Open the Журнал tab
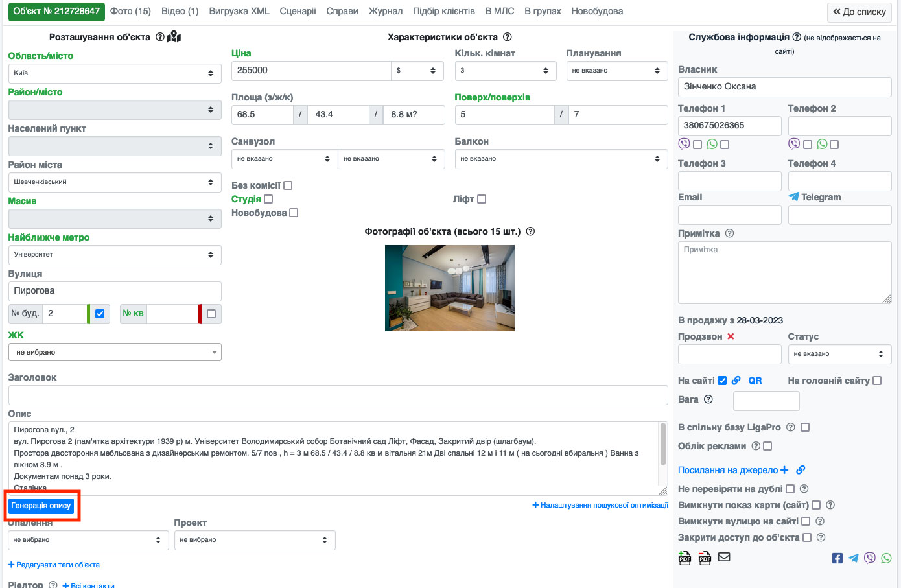Screen dimensions: 901x588 385,11
